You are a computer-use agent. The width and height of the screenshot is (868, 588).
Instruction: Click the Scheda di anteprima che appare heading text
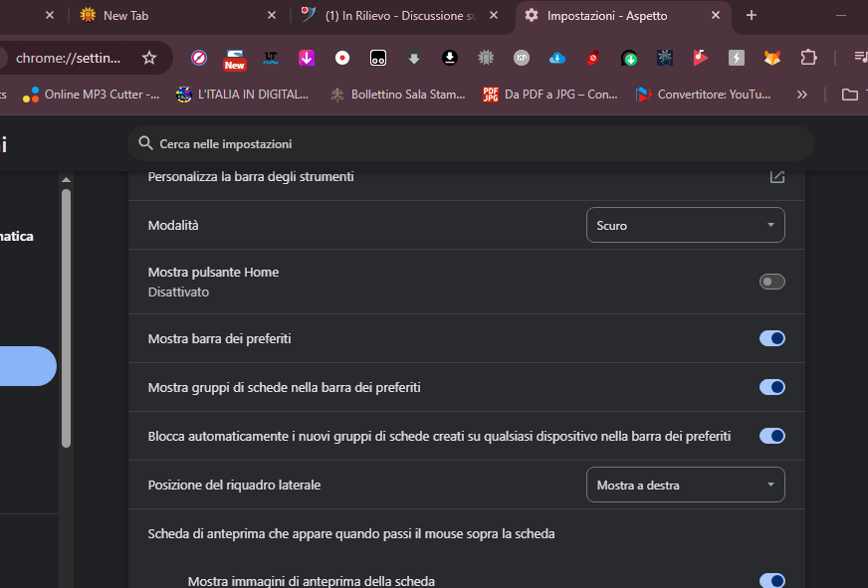351,534
